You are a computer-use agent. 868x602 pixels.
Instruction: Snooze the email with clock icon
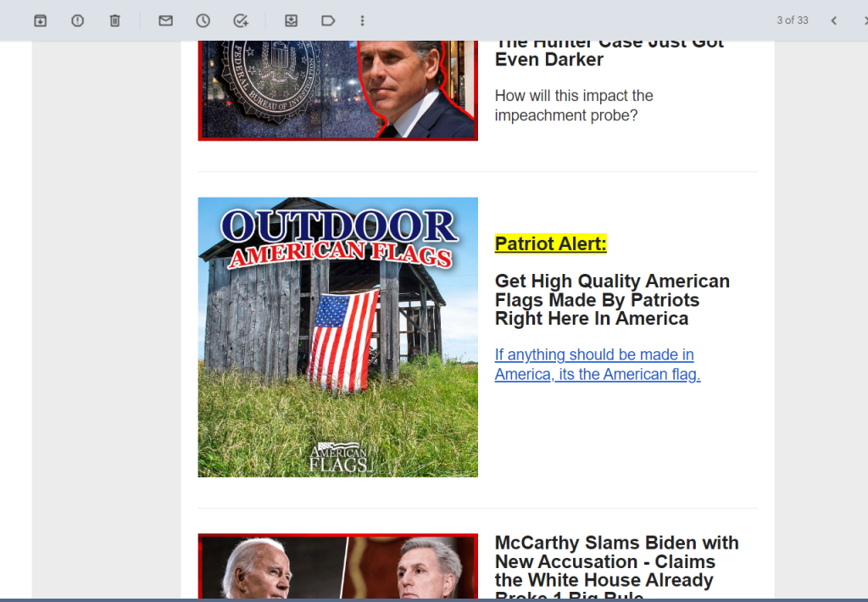click(x=203, y=21)
